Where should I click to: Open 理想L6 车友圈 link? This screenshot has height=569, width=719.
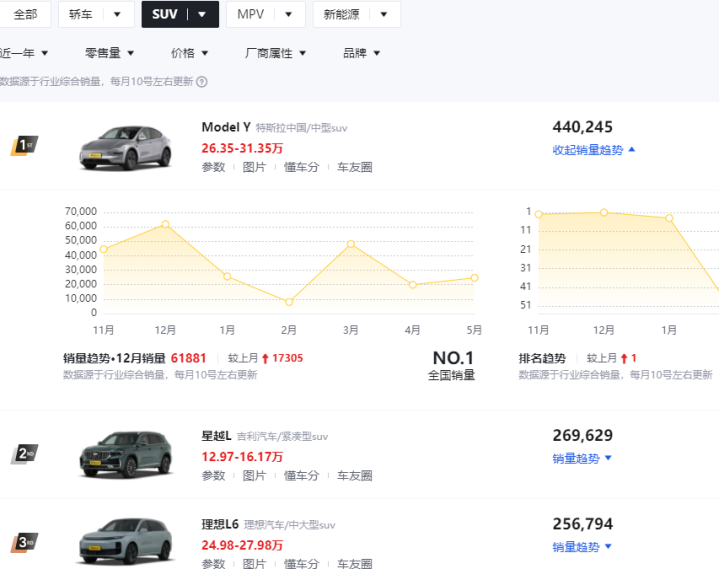point(354,563)
